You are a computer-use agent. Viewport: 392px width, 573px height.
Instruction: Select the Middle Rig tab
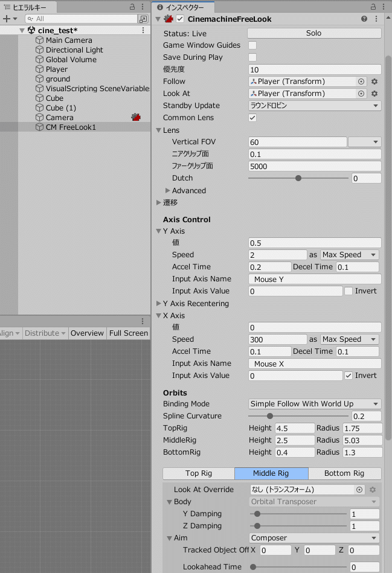click(x=271, y=473)
